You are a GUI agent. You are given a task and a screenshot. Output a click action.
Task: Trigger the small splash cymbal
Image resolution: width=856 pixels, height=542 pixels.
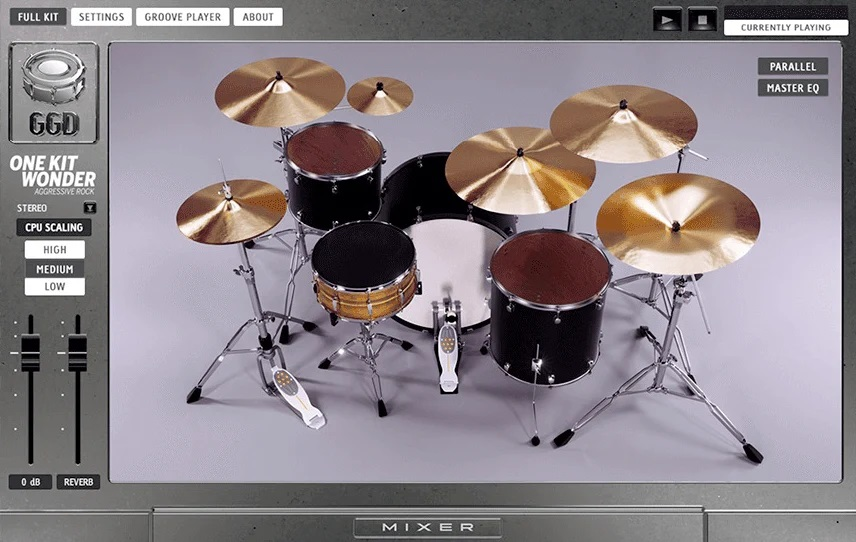coord(380,96)
